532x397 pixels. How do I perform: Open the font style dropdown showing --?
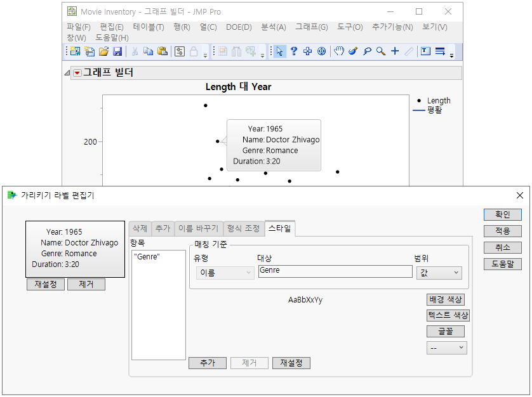point(446,348)
